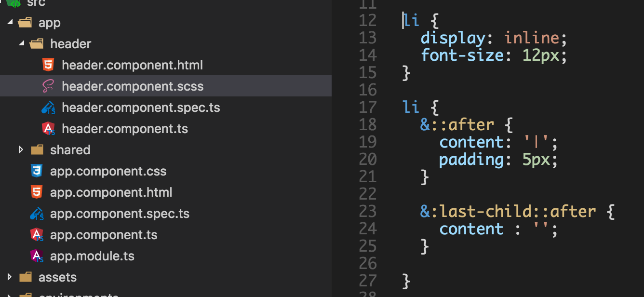Collapse the header folder

[x=21, y=43]
